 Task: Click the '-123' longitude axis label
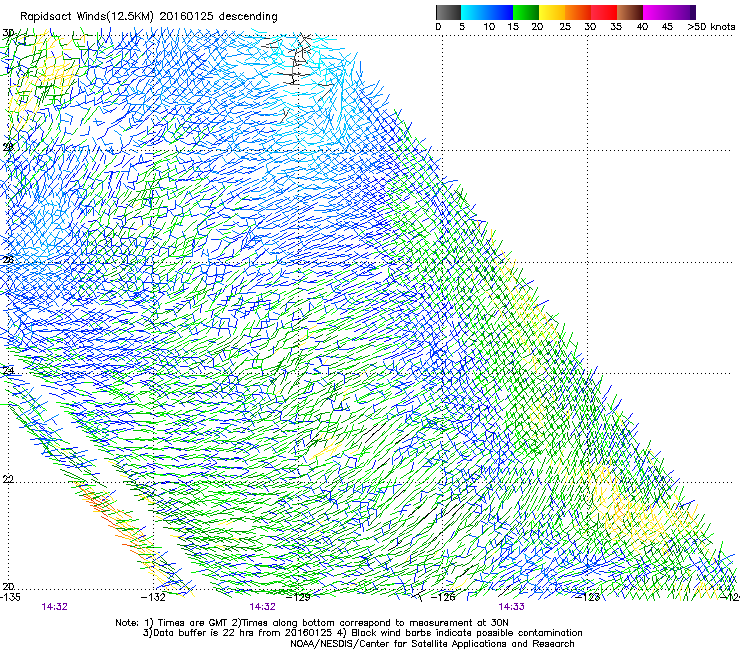pos(588,597)
